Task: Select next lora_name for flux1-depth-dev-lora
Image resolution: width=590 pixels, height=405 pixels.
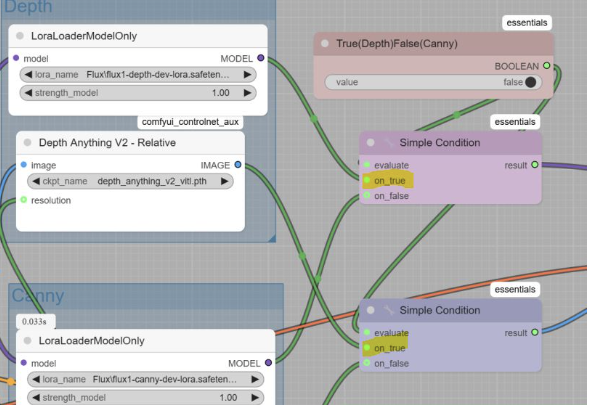Action: tap(247, 75)
